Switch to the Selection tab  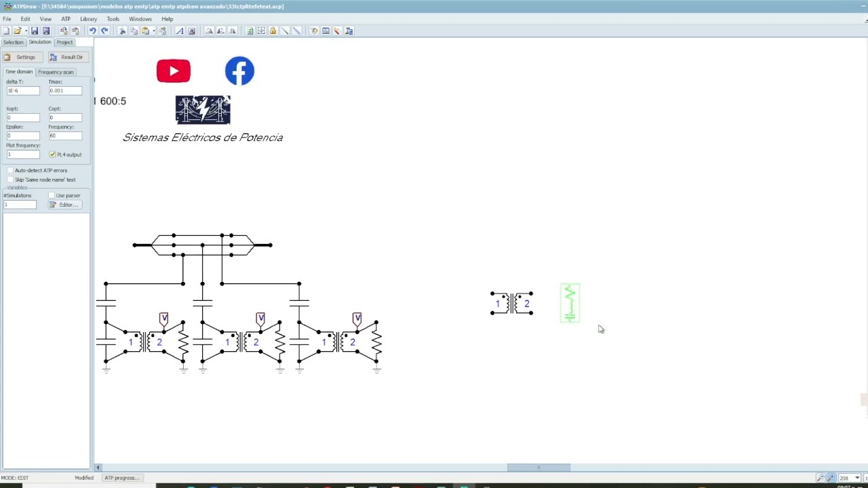coord(13,42)
